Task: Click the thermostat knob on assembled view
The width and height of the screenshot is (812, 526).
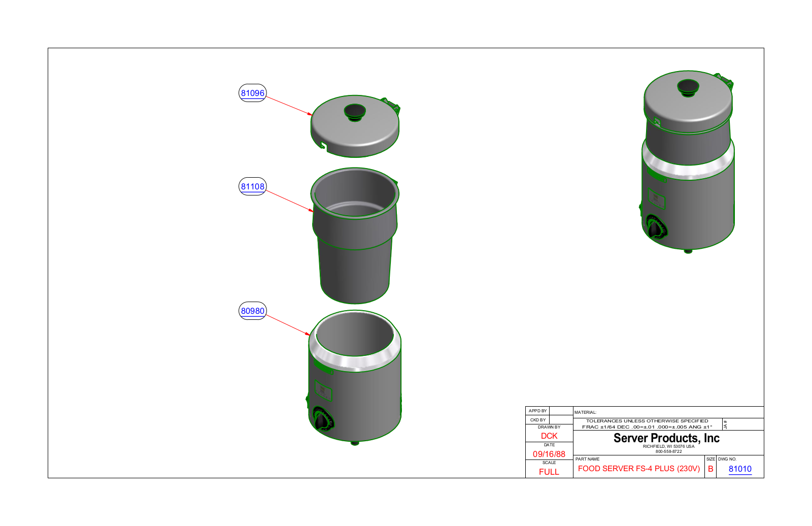Action: [656, 227]
